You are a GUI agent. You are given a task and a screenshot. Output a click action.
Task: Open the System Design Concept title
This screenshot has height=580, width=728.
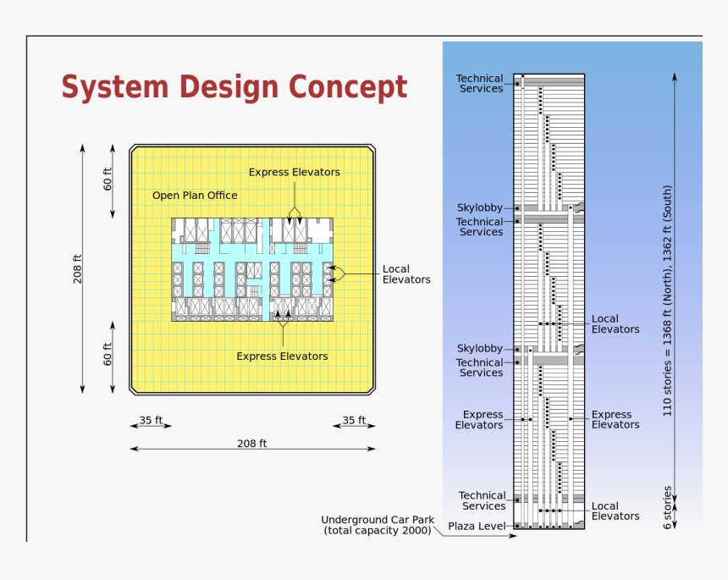coord(234,86)
